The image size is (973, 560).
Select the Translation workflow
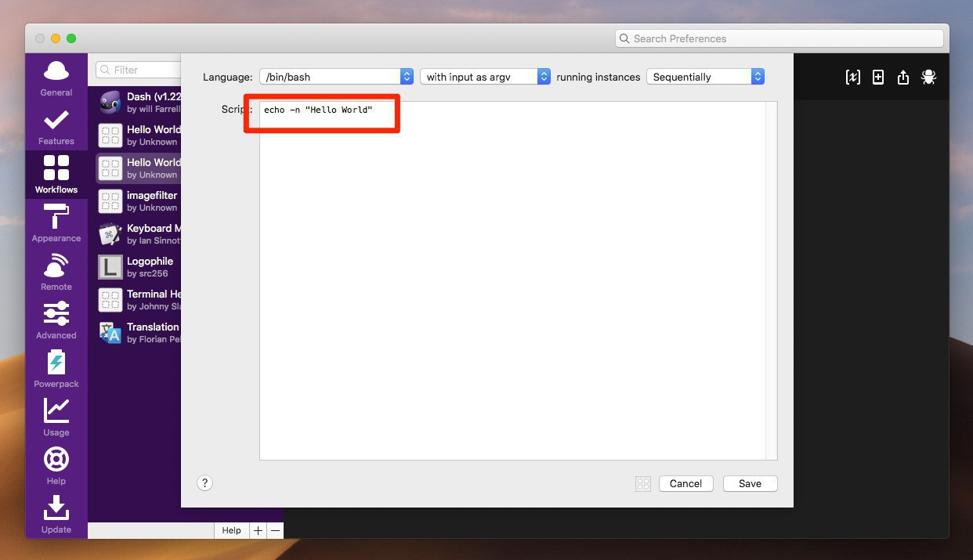click(138, 333)
